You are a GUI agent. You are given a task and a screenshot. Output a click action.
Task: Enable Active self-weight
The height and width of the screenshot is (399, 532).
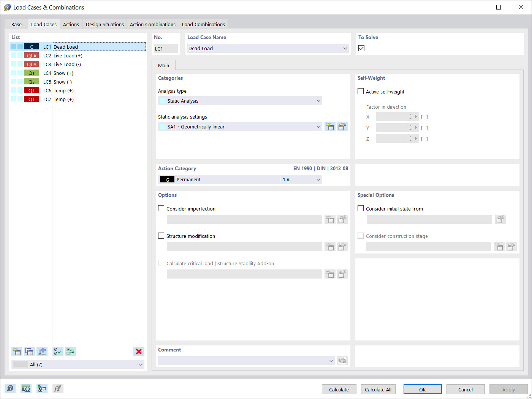360,91
